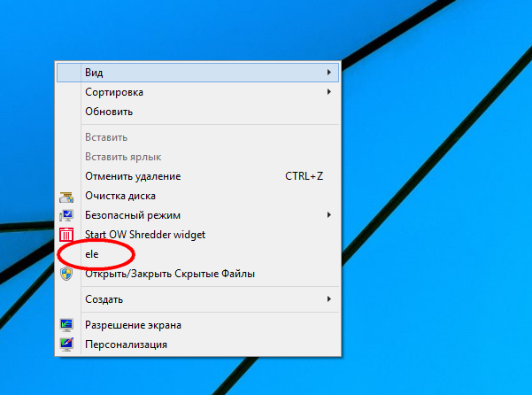Click the Персонализация monitor icon
The width and height of the screenshot is (532, 395).
coord(66,345)
